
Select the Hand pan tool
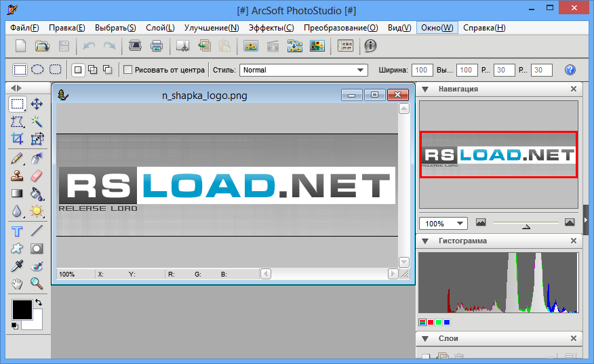click(17, 283)
